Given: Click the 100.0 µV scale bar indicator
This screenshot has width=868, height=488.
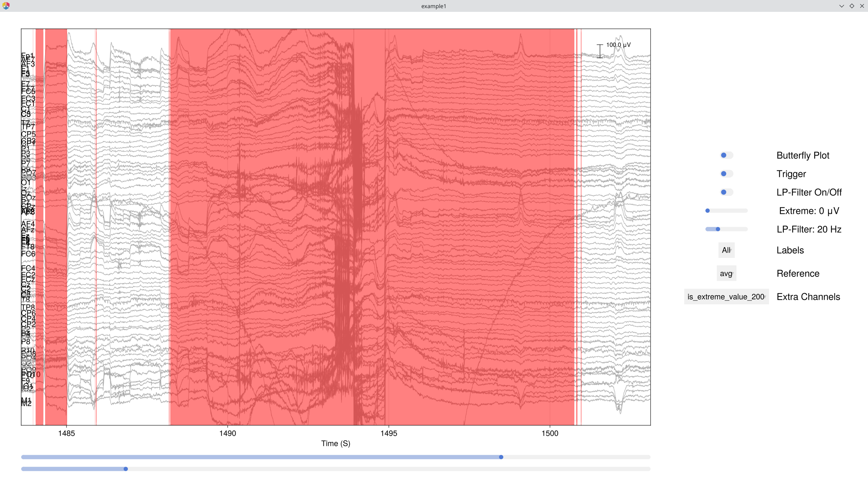Looking at the screenshot, I should point(600,48).
